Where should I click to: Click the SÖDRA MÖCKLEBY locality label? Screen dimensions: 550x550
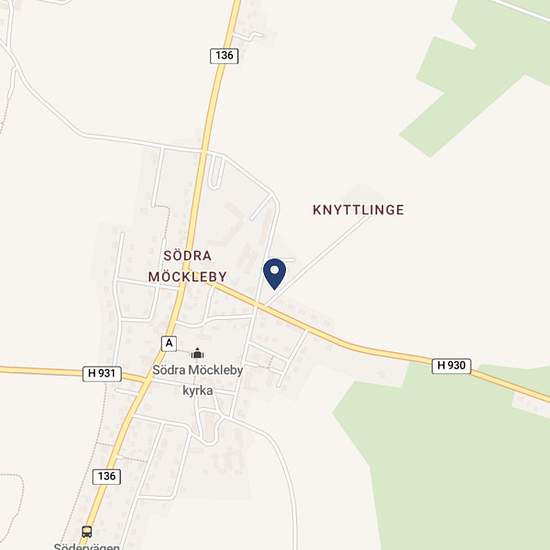point(187,266)
